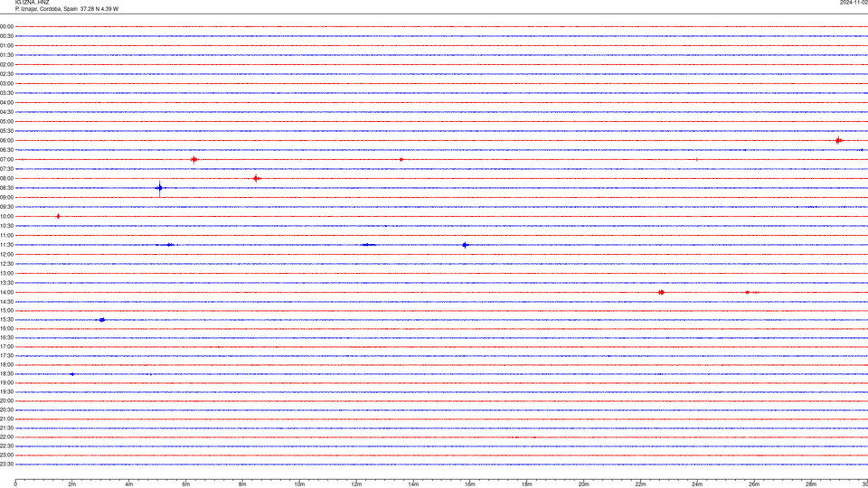Pick the red event spike on the 10:00 trace

coord(58,216)
